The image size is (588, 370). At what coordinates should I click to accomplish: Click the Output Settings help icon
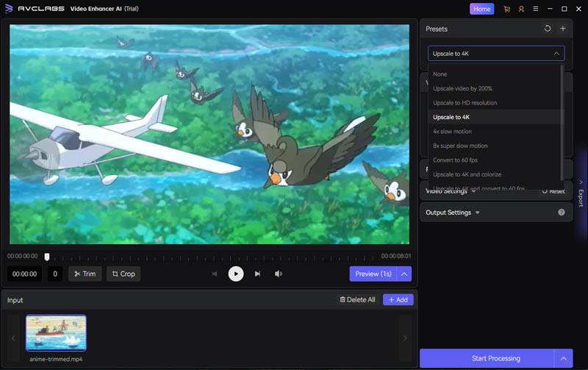pos(562,213)
